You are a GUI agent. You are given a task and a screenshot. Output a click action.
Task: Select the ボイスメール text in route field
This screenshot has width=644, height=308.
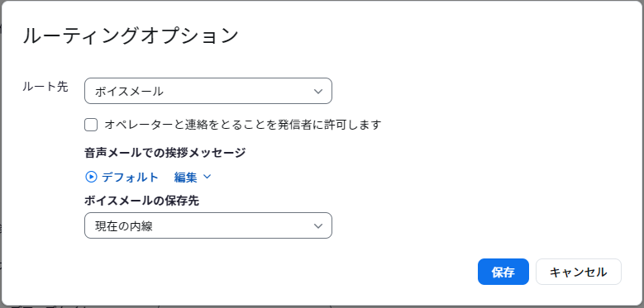coord(129,92)
